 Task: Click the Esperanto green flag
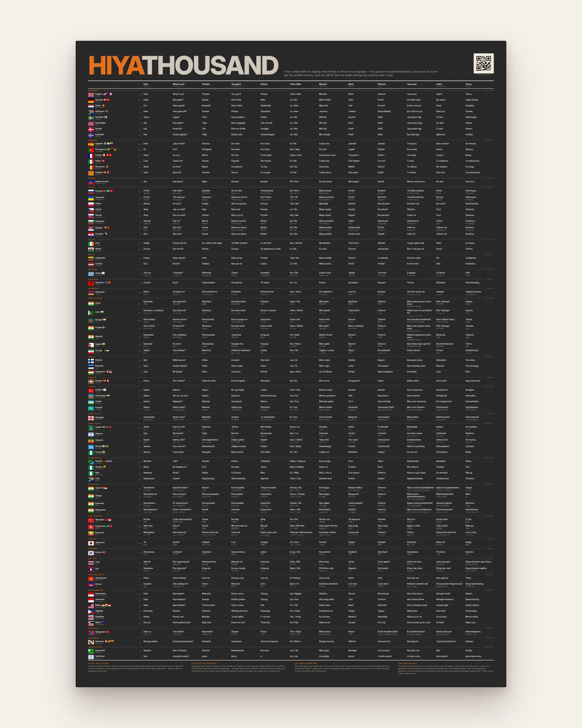coord(91,651)
